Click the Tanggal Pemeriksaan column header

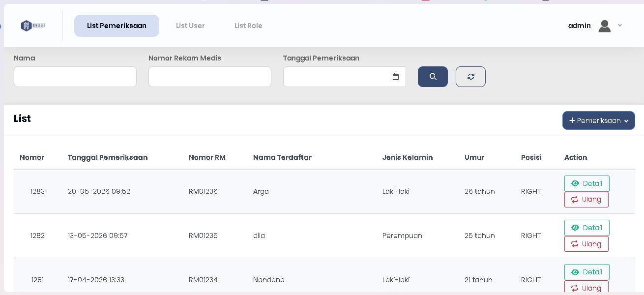(108, 157)
